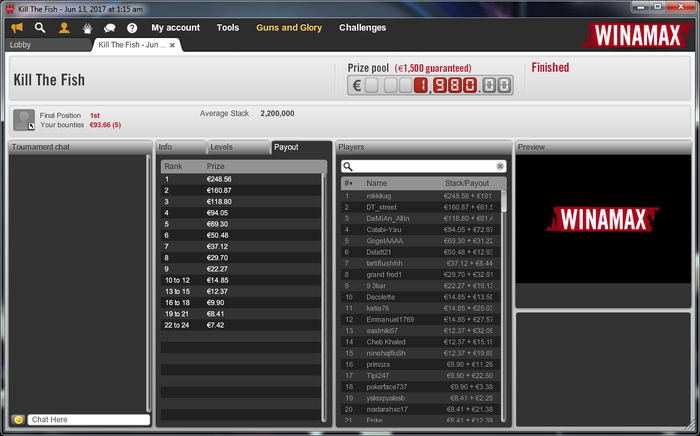Switch to the Lobby tab
This screenshot has width=700, height=436.
(x=49, y=45)
